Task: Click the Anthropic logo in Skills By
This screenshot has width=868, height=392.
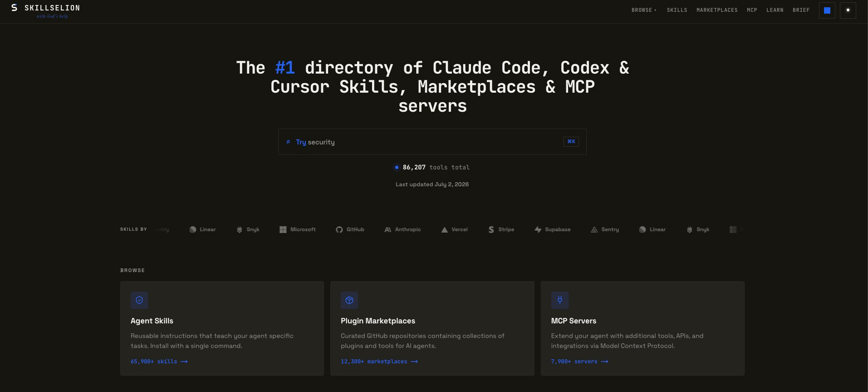Action: pyautogui.click(x=402, y=229)
